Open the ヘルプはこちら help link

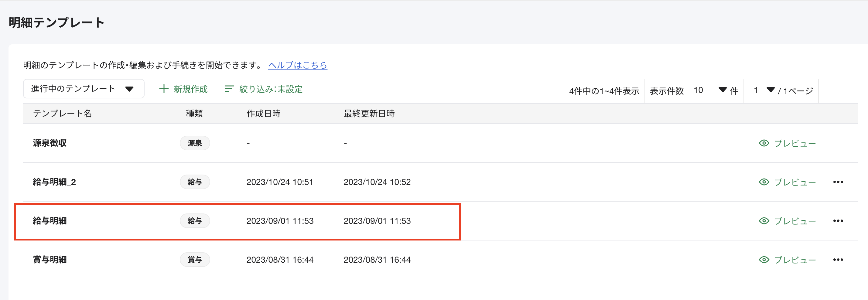pos(298,65)
